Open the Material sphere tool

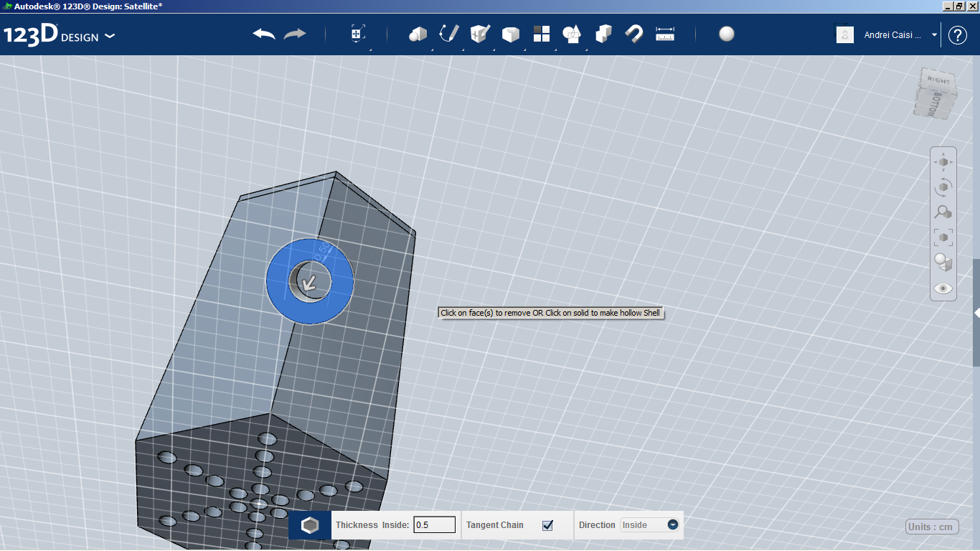tap(727, 34)
